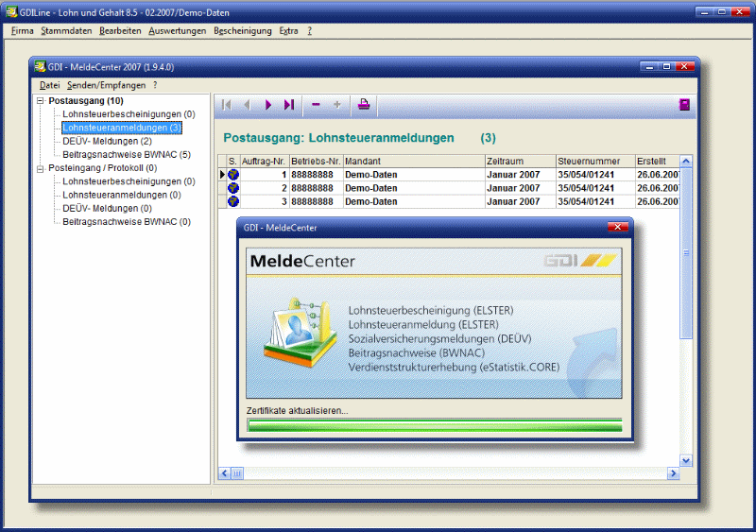Select Beitragsnachweise BWNAC (5) tree item
The width and height of the screenshot is (756, 532).
click(127, 154)
